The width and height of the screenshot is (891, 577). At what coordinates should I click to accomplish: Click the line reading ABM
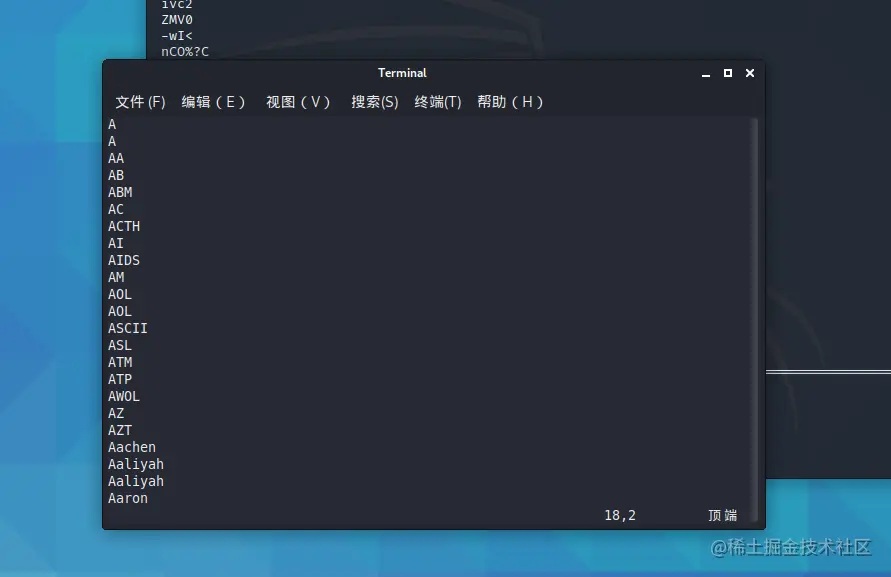(120, 192)
